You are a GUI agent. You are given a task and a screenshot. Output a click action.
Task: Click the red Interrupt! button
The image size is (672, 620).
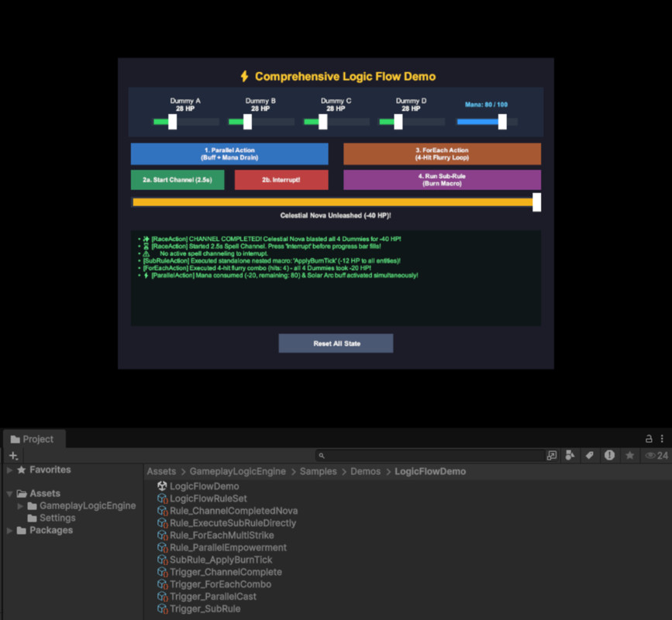point(281,180)
